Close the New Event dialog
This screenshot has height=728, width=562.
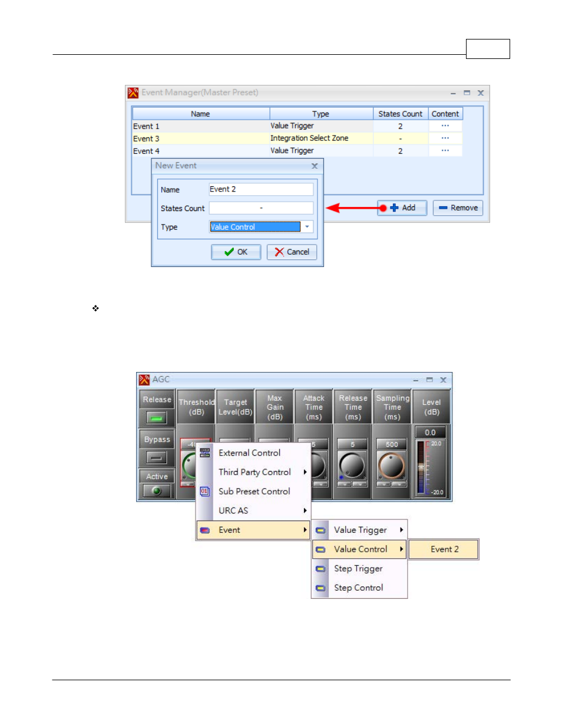(315, 166)
